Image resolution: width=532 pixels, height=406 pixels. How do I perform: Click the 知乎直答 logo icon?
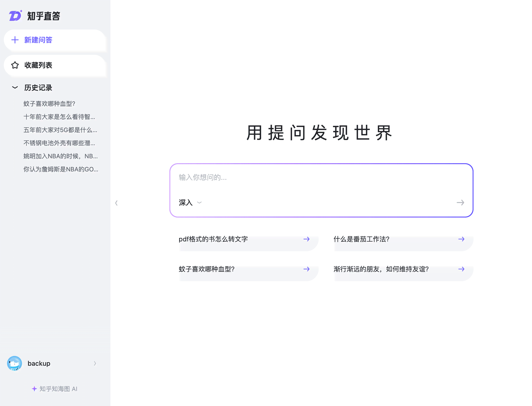15,16
